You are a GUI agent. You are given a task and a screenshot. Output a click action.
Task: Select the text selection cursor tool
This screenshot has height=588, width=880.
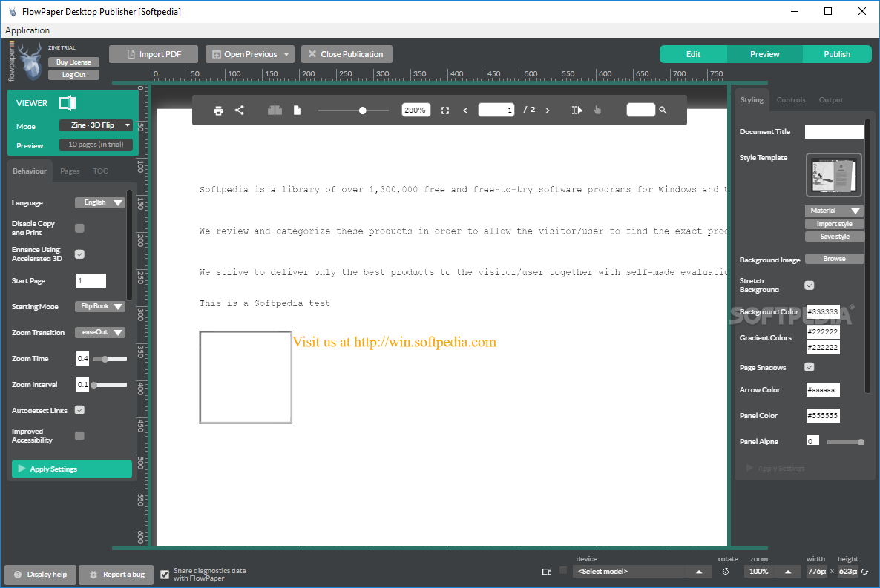[577, 110]
